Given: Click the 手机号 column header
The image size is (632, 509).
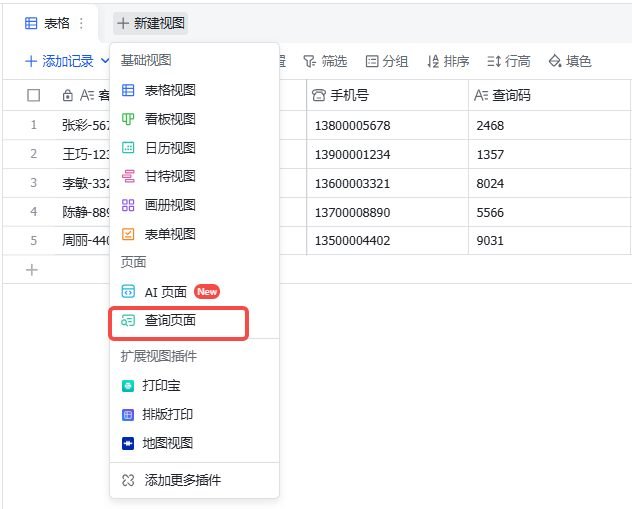Looking at the screenshot, I should pyautogui.click(x=387, y=95).
